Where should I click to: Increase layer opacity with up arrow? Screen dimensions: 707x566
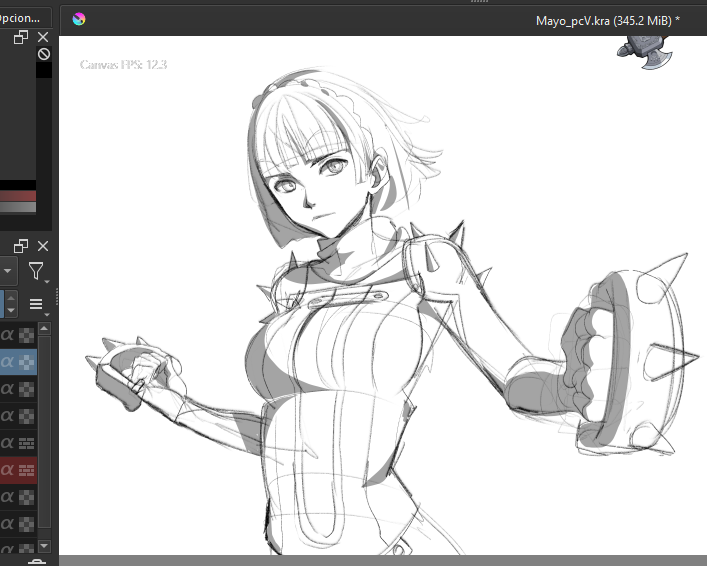(11, 298)
